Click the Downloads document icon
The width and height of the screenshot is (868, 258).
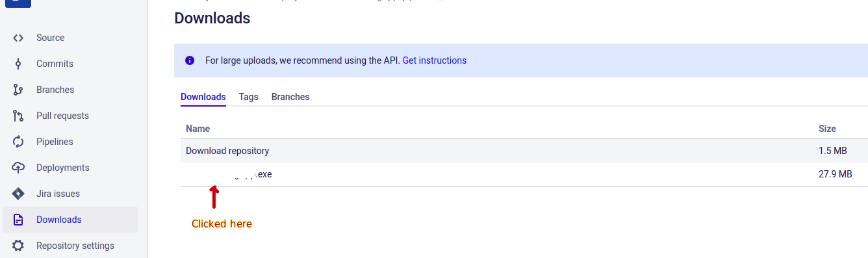(x=18, y=220)
